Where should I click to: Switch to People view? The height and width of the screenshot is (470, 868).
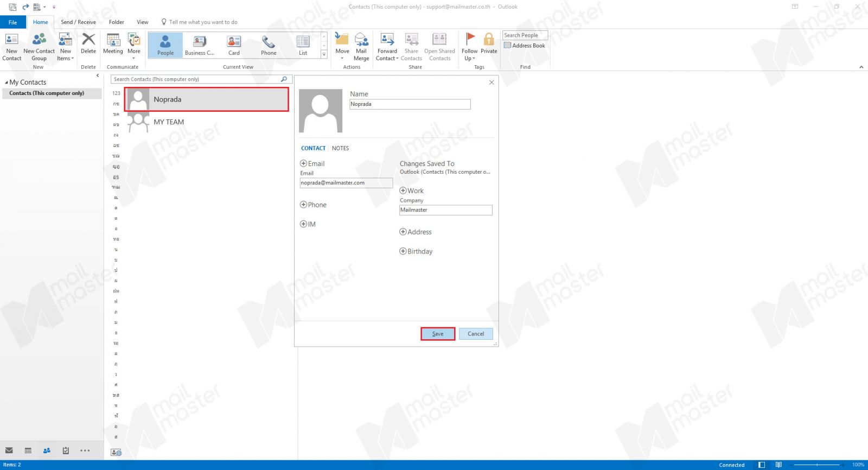pos(165,45)
